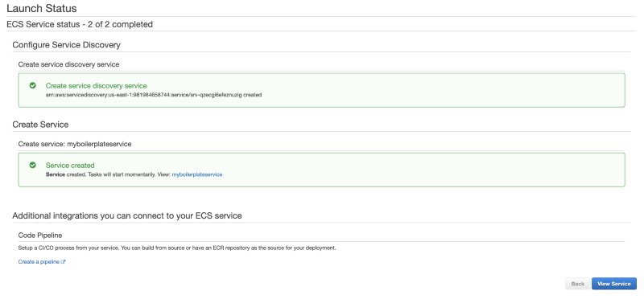Click the green Create service discovery service success title

click(x=96, y=86)
